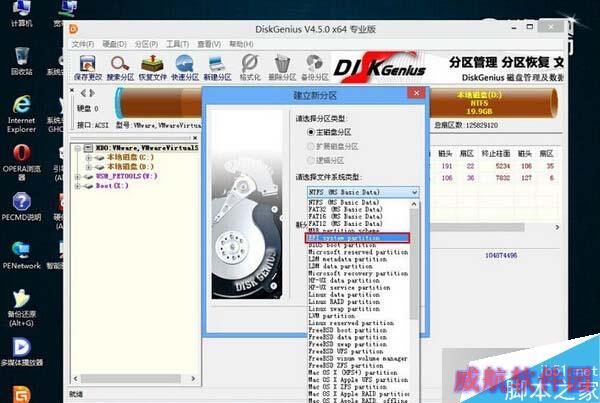Open the 帮助(H) menu
Viewport: 600px width, 403px height.
[241, 44]
